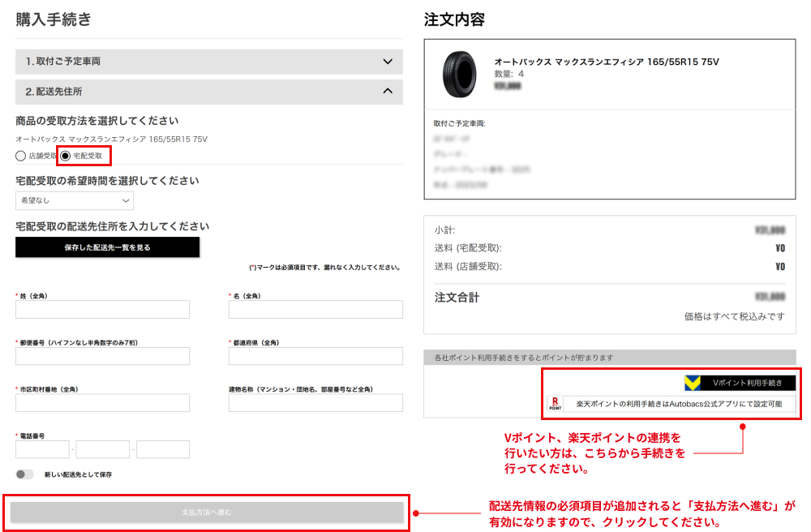Click the Rakuten R Point icon
The width and height of the screenshot is (811, 532).
click(x=556, y=403)
